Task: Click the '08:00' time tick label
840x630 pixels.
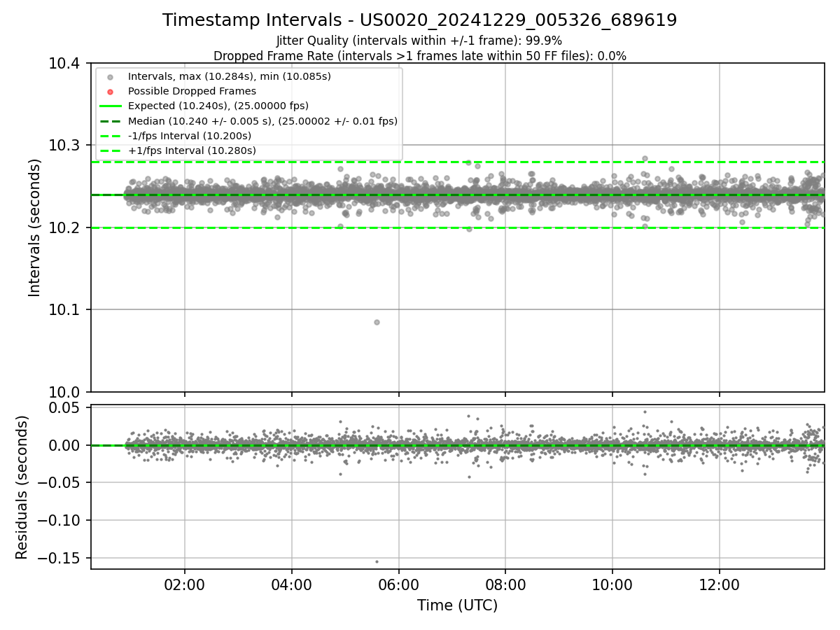Action: tap(505, 584)
